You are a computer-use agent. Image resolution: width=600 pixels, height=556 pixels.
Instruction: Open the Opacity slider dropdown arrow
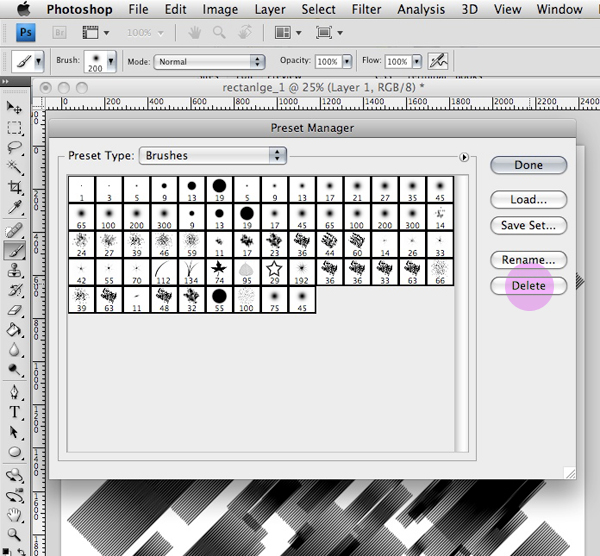[347, 62]
